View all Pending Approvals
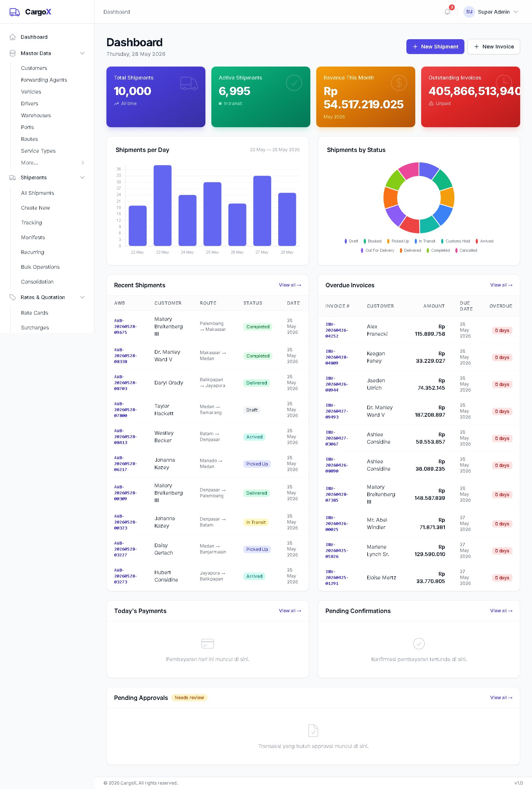This screenshot has width=532, height=789. tap(501, 698)
